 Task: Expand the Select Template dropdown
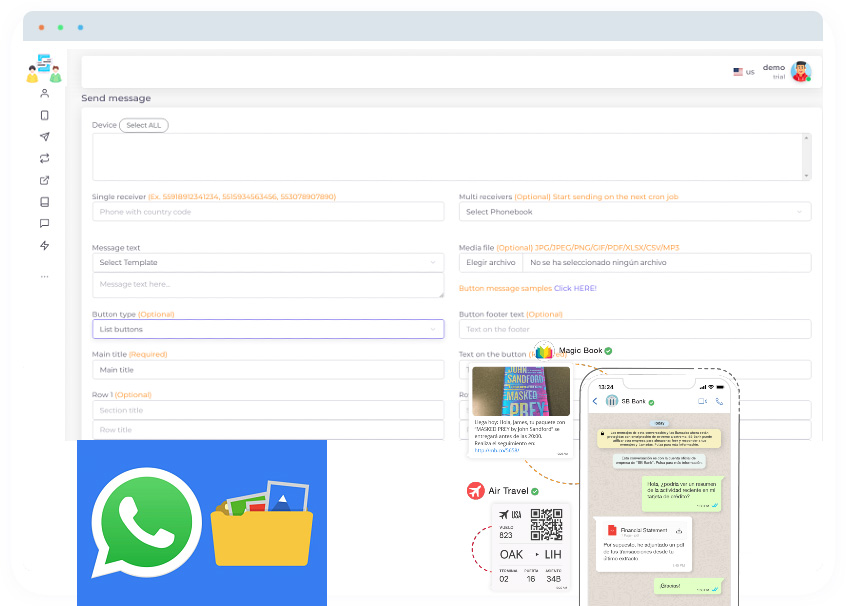click(267, 262)
